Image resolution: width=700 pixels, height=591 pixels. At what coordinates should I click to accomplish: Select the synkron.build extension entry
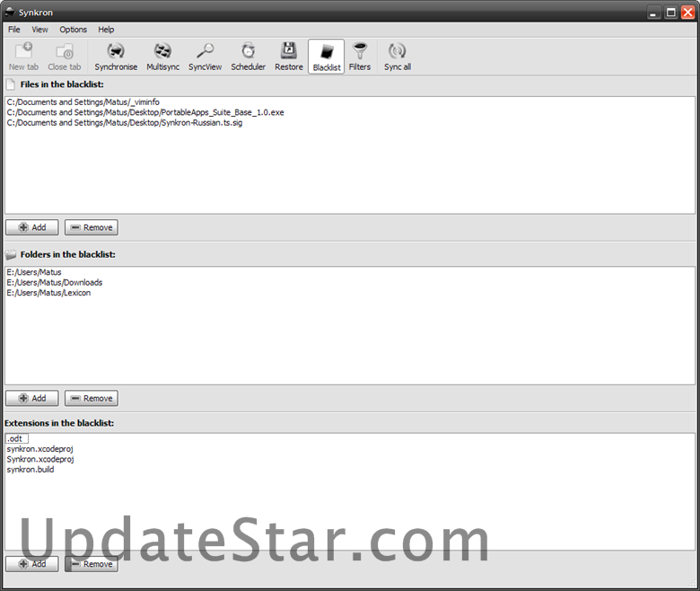pyautogui.click(x=31, y=470)
